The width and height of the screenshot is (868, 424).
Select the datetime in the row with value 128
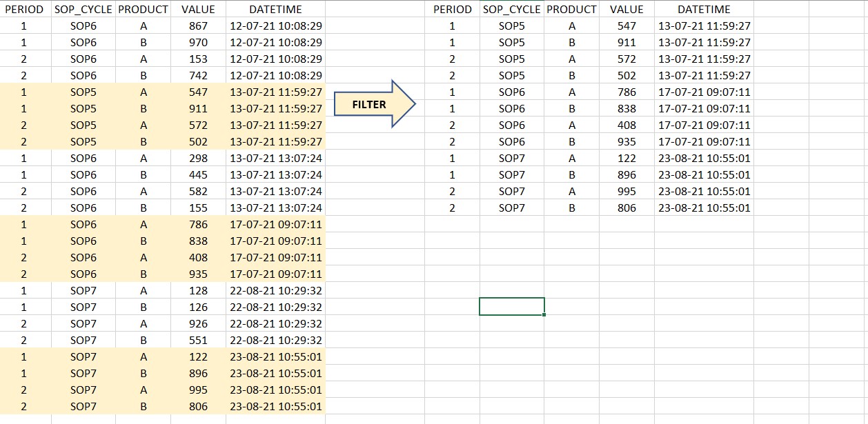[275, 290]
